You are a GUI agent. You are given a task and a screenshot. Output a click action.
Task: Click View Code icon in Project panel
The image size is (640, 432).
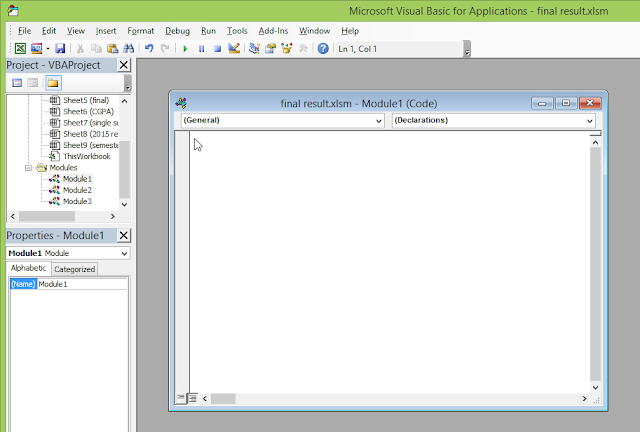(x=17, y=83)
